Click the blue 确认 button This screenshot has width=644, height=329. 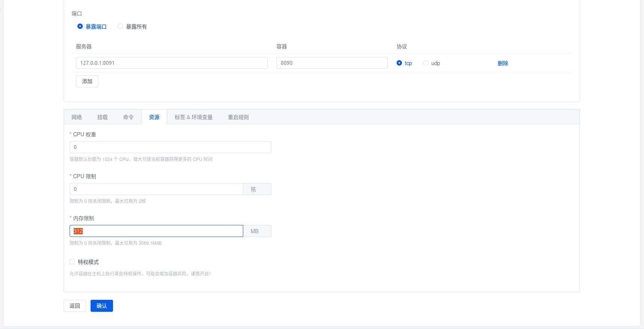(x=101, y=306)
